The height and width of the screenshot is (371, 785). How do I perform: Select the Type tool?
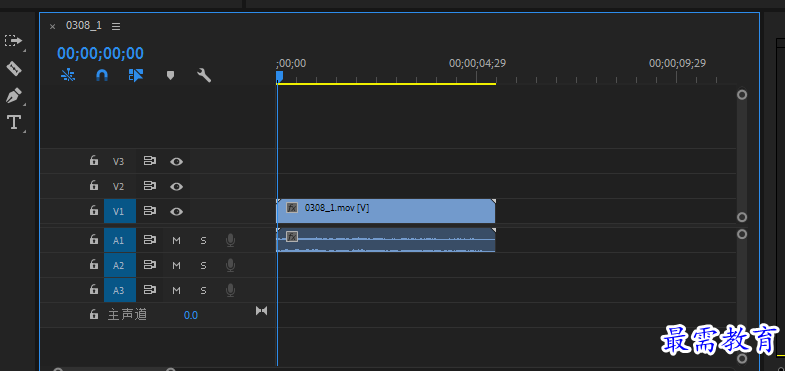pos(14,122)
